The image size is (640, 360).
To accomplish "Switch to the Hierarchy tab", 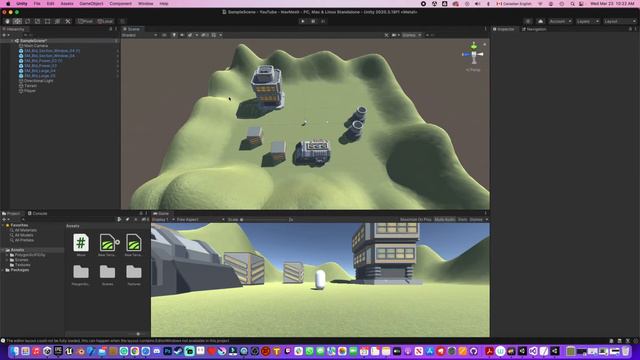I will click(x=14, y=29).
